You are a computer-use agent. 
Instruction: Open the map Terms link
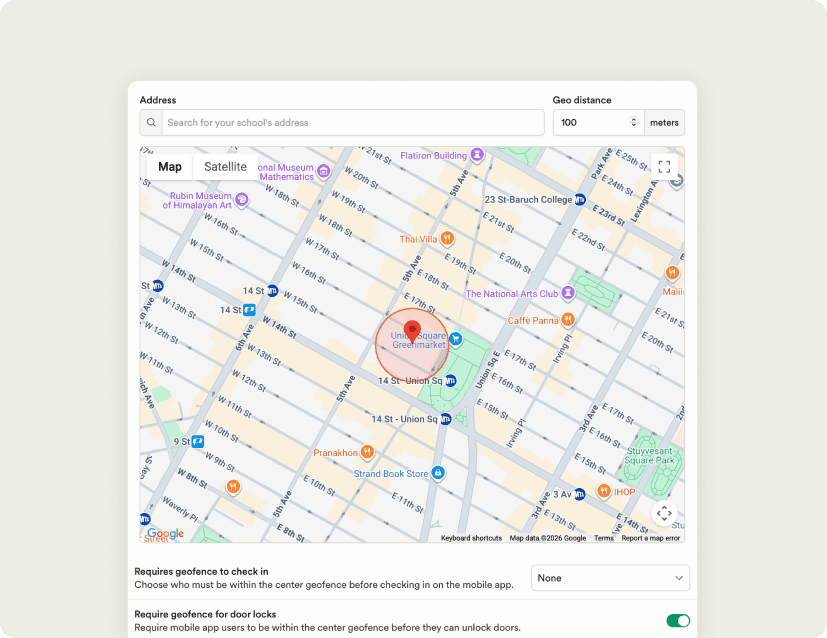604,538
